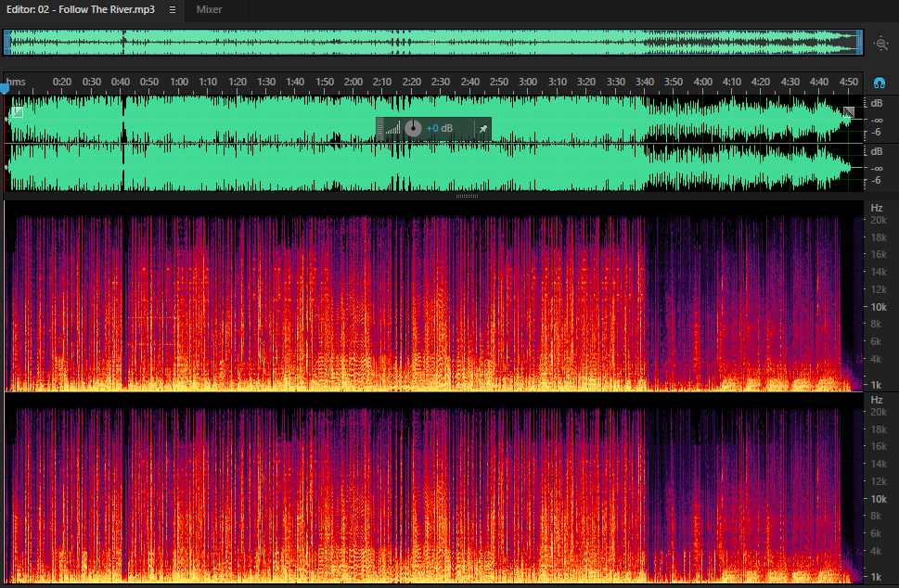This screenshot has width=899, height=588.
Task: Click the waveform/spectral divider grip
Action: tap(467, 196)
